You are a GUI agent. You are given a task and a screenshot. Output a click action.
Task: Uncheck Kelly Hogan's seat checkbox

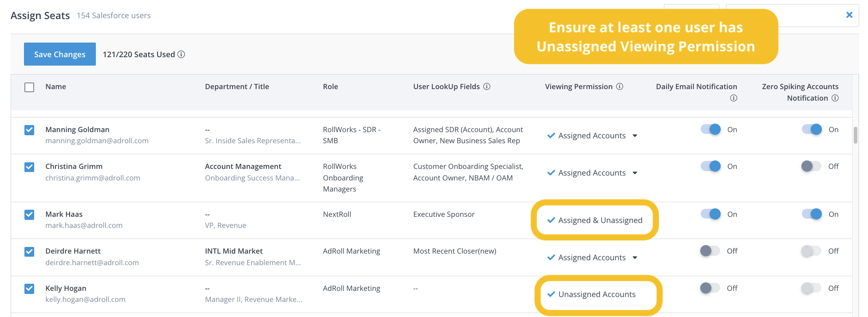point(29,289)
